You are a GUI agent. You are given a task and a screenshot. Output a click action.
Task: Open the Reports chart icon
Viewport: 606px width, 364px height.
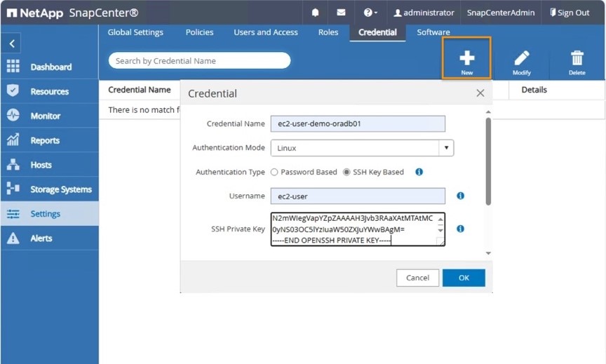(13, 140)
